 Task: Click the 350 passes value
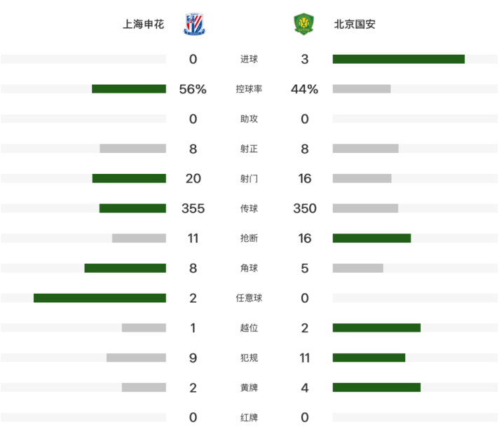click(x=305, y=208)
